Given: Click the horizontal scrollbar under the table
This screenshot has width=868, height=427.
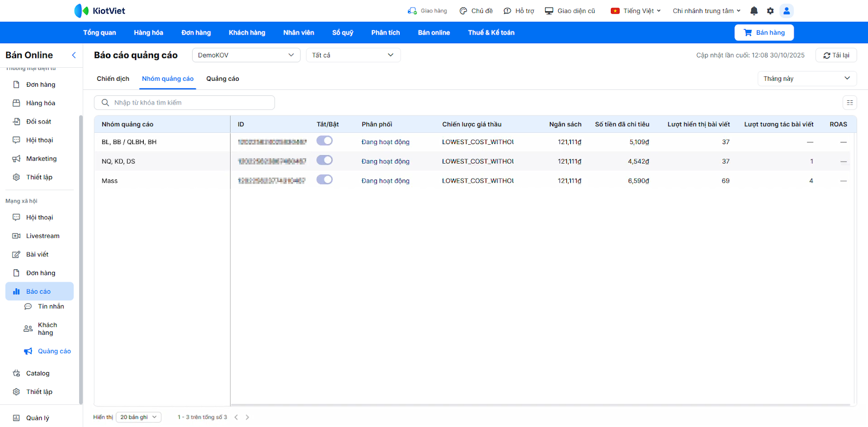Looking at the screenshot, I should [540, 405].
